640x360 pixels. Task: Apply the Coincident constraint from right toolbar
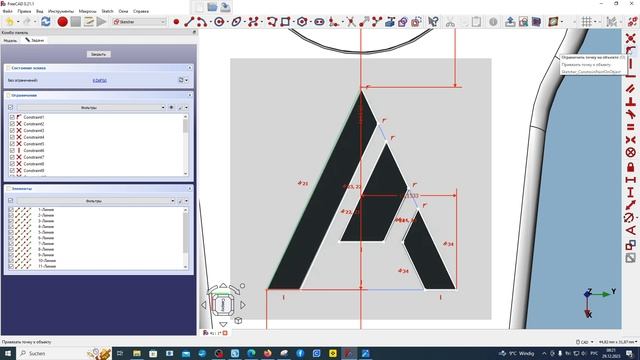[631, 38]
